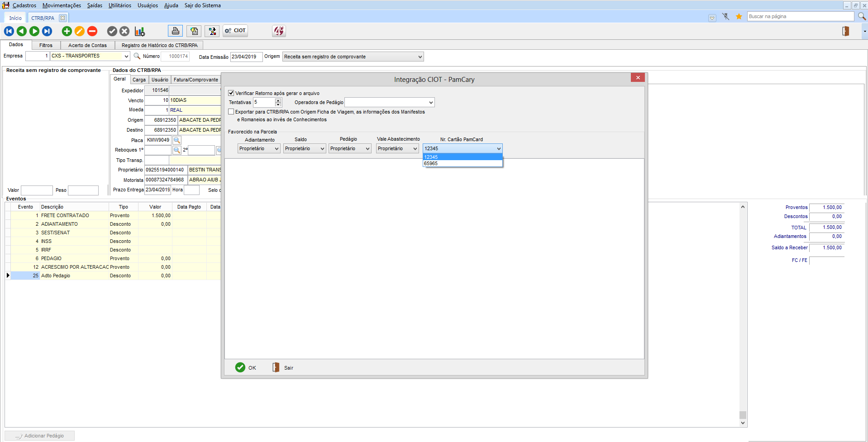
Task: Click the Eventos list scrollbar down arrow
Action: (743, 423)
